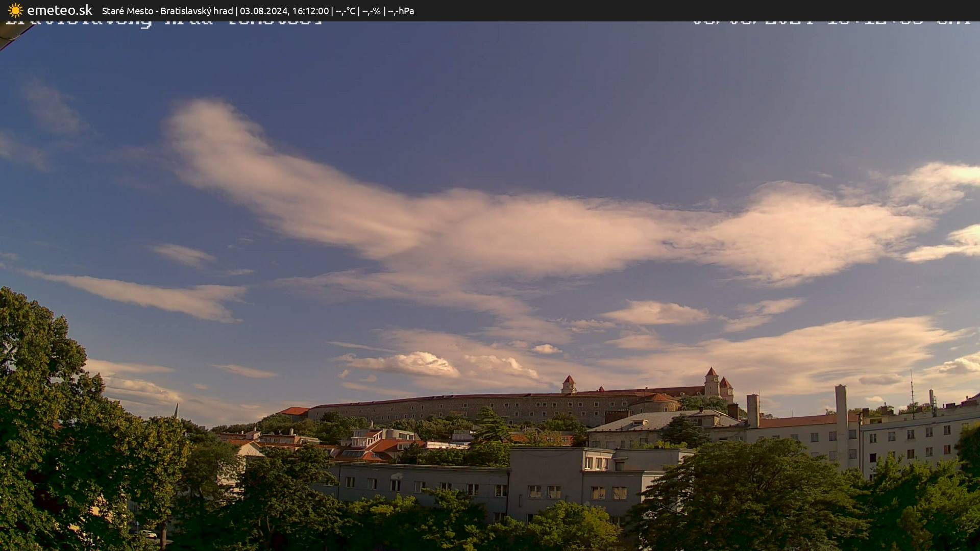Click the Staré Mesto - Bratislavský hrad location label
This screenshot has width=980, height=551.
[x=168, y=10]
